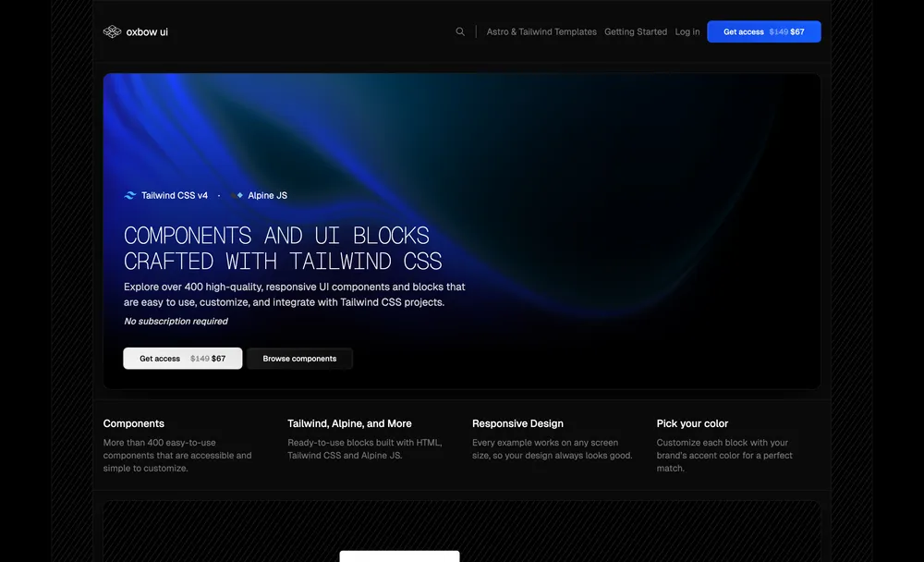Click the strikethrough $149 price in hero
This screenshot has height=562, width=924.
click(200, 359)
